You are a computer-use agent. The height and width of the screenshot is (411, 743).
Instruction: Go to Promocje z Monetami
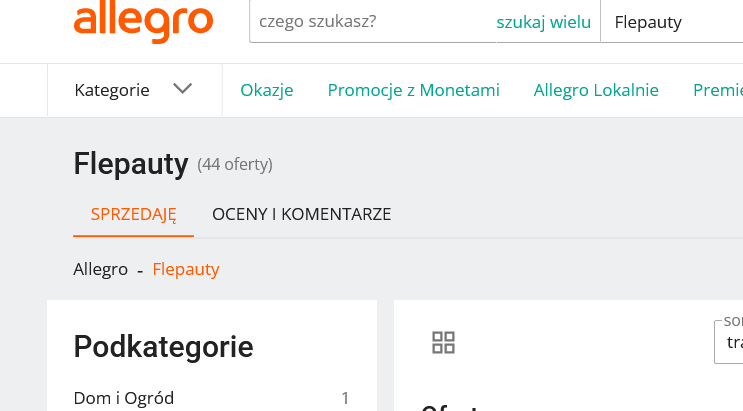click(x=413, y=90)
